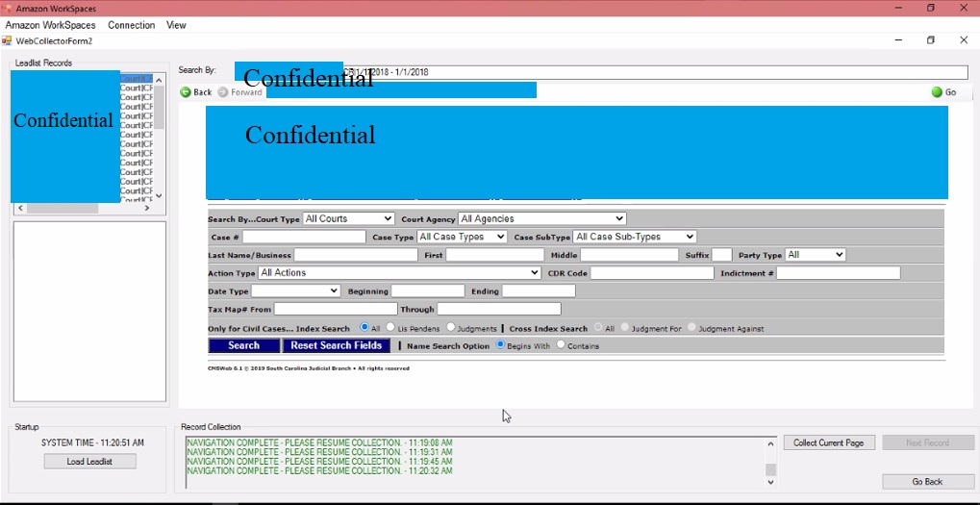Click the Leadlist horizontal scroll right arrow
Screen dimensions: 980x505
coord(147,208)
